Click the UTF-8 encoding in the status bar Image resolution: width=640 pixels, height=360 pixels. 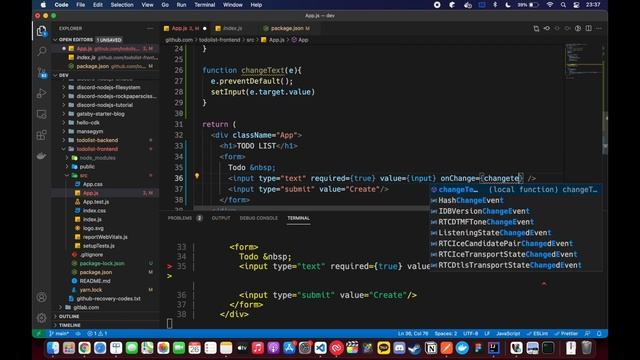point(471,333)
